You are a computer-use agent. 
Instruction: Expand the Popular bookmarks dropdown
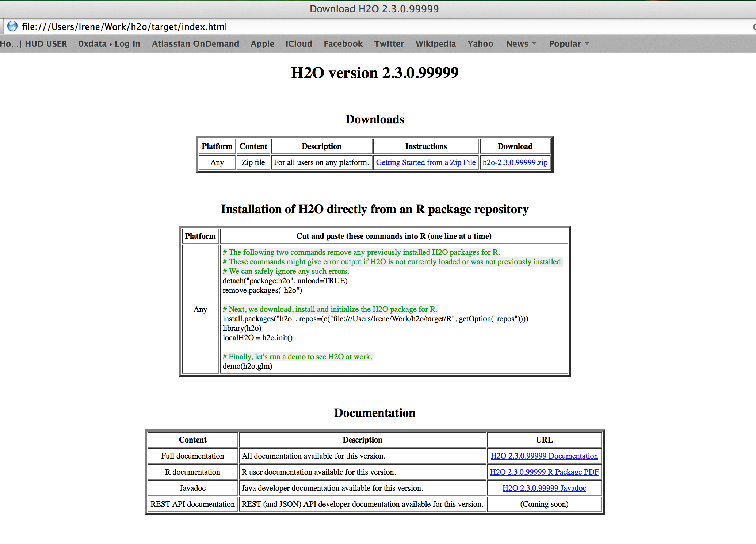click(x=569, y=44)
